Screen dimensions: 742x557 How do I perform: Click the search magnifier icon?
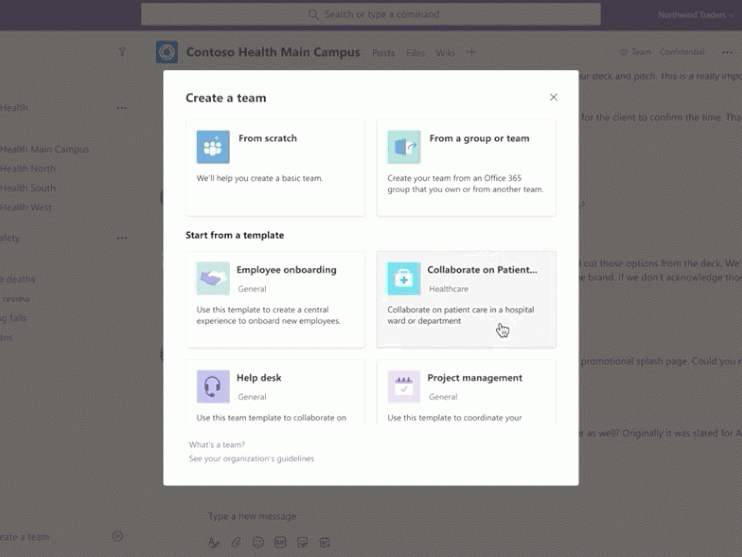313,15
